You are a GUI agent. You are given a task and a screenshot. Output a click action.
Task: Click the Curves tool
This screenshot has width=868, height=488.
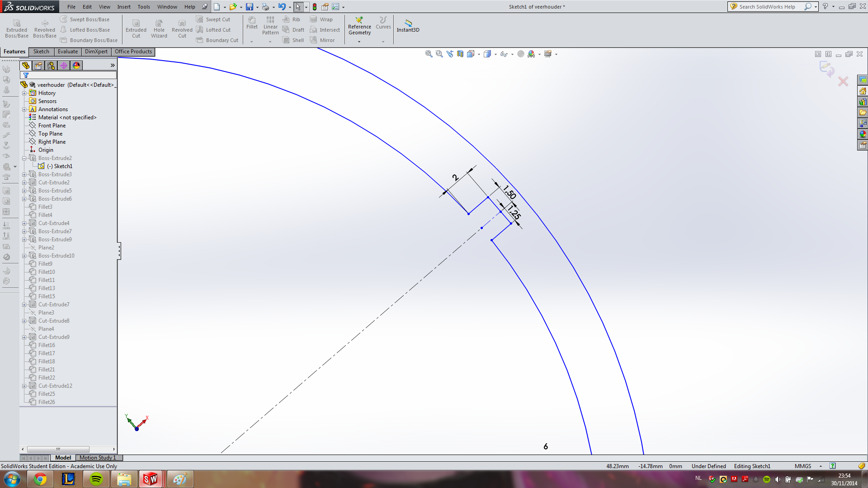click(383, 23)
